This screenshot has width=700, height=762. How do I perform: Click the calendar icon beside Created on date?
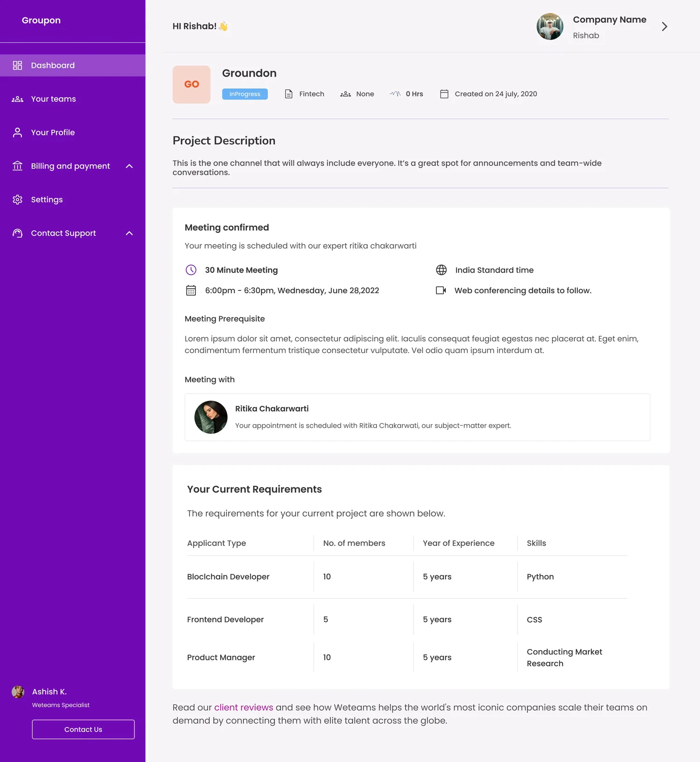coord(444,94)
